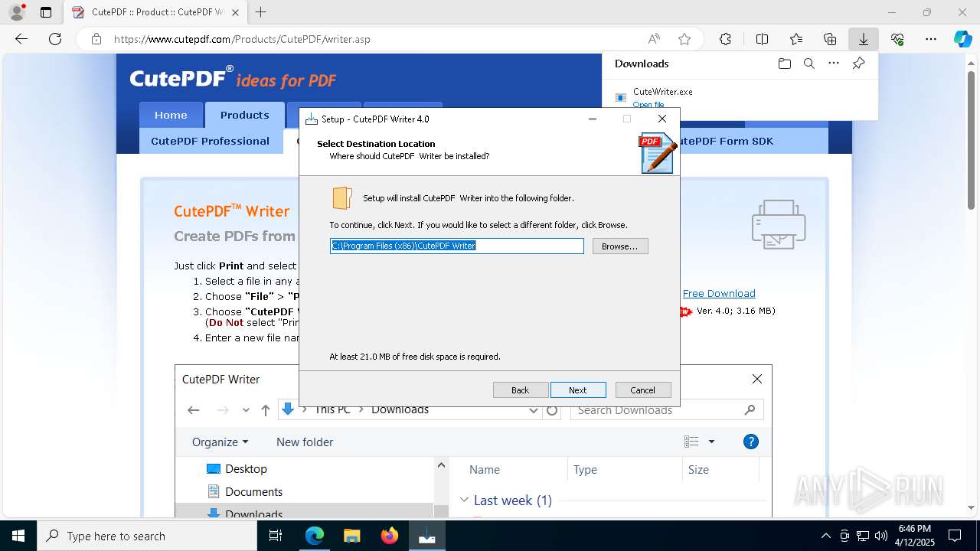The image size is (980, 551).
Task: Expand address path dropdown in file dialog
Action: point(534,410)
